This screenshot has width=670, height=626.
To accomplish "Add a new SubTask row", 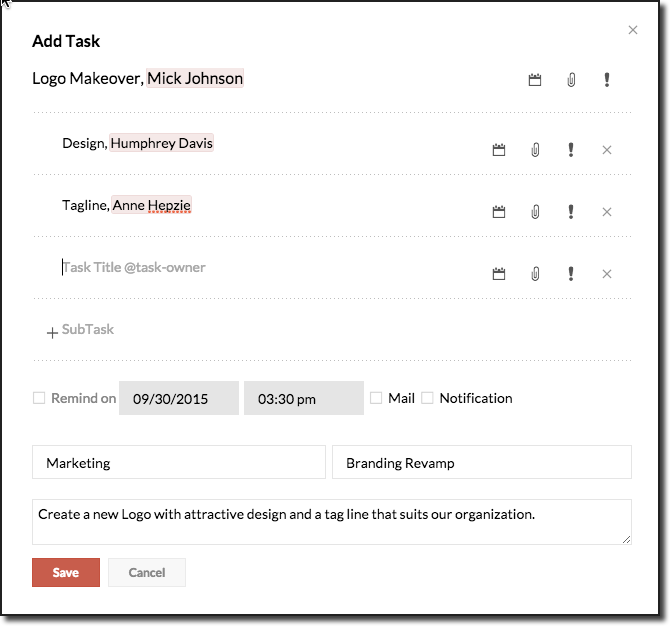I will [80, 330].
